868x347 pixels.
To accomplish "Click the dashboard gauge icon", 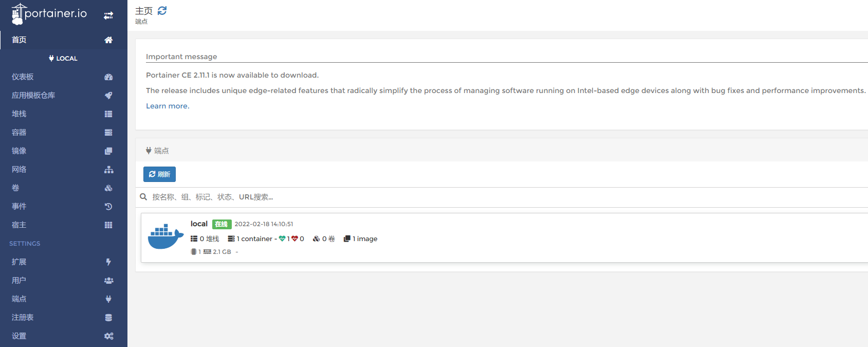I will [108, 77].
